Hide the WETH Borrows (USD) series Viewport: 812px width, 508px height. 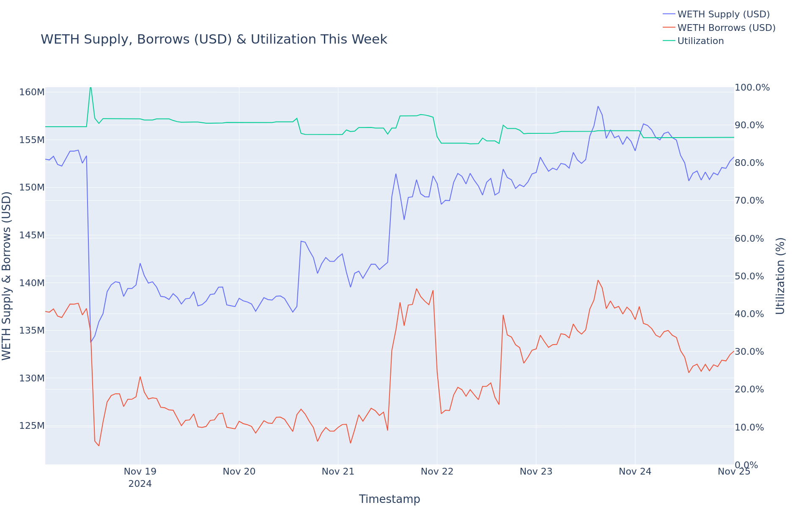coord(726,28)
